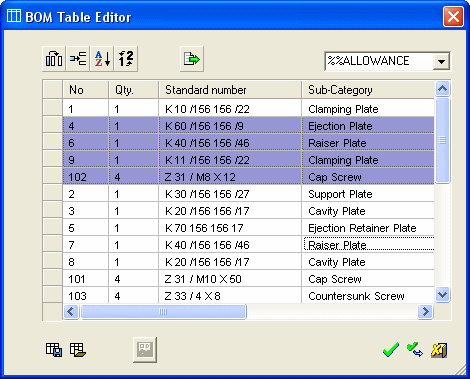The height and width of the screenshot is (379, 470).
Task: Click the No cell showing 103
Action: point(86,296)
